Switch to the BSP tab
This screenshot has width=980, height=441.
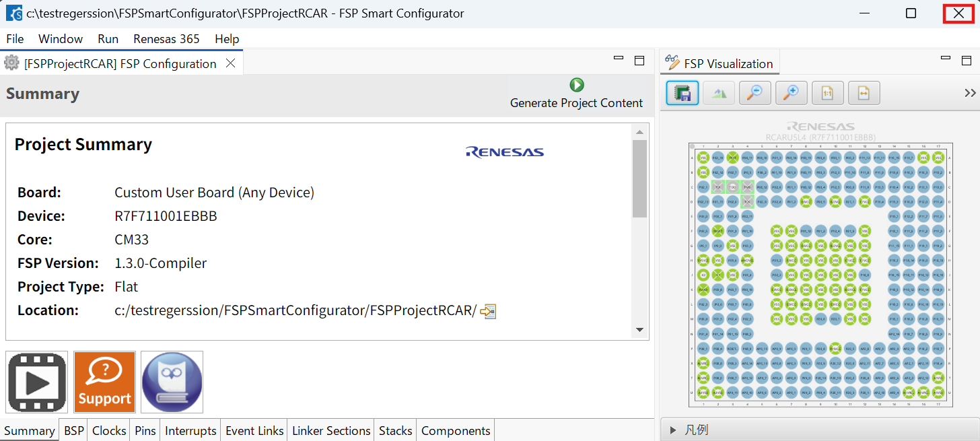[74, 430]
